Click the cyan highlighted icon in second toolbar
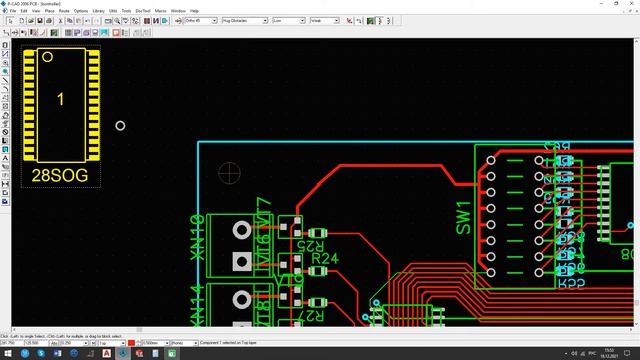Image resolution: width=640 pixels, height=360 pixels. [104, 33]
